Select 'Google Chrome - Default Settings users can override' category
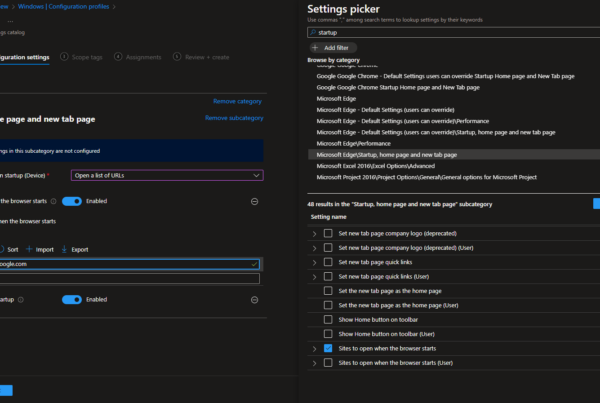This screenshot has width=600, height=403. pyautogui.click(x=445, y=76)
